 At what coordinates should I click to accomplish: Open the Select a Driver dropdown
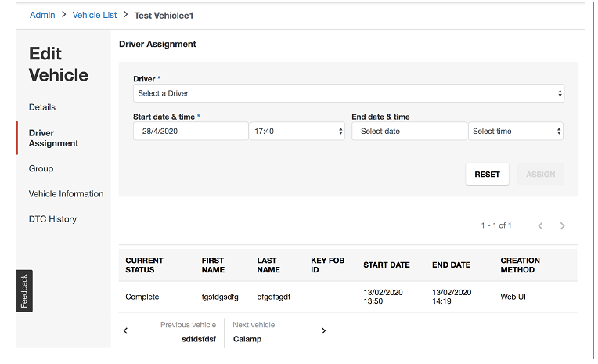click(x=348, y=93)
